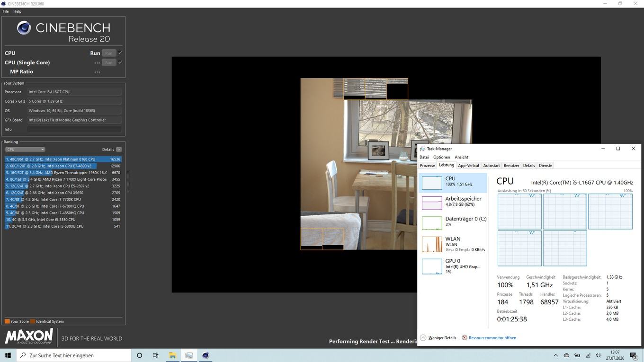644x362 pixels.
Task: Switch to the Autostart tab
Action: tap(491, 166)
